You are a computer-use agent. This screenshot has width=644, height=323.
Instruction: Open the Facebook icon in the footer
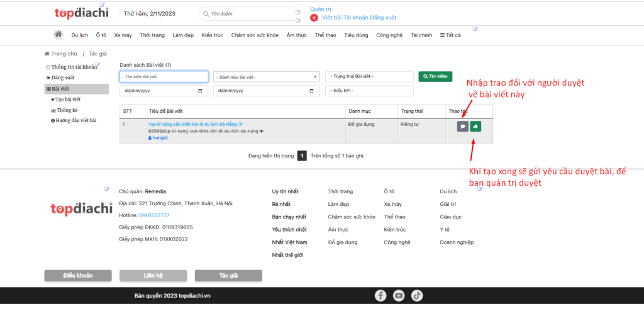[380, 295]
